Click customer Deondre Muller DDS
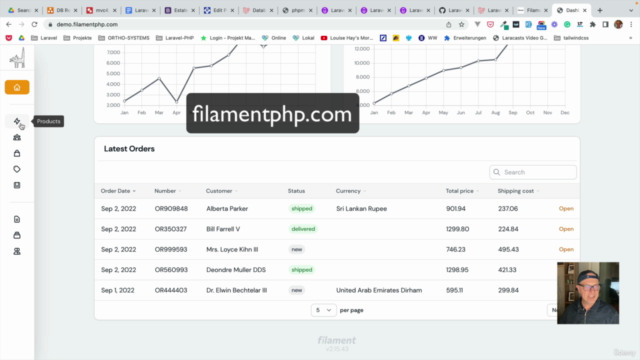Screen dimensions: 640x360 tap(236, 270)
